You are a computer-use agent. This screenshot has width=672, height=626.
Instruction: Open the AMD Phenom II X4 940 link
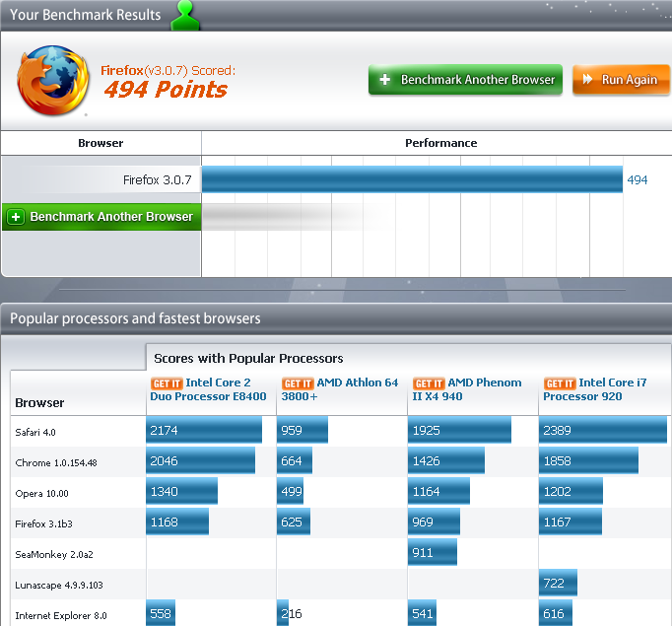click(x=467, y=389)
